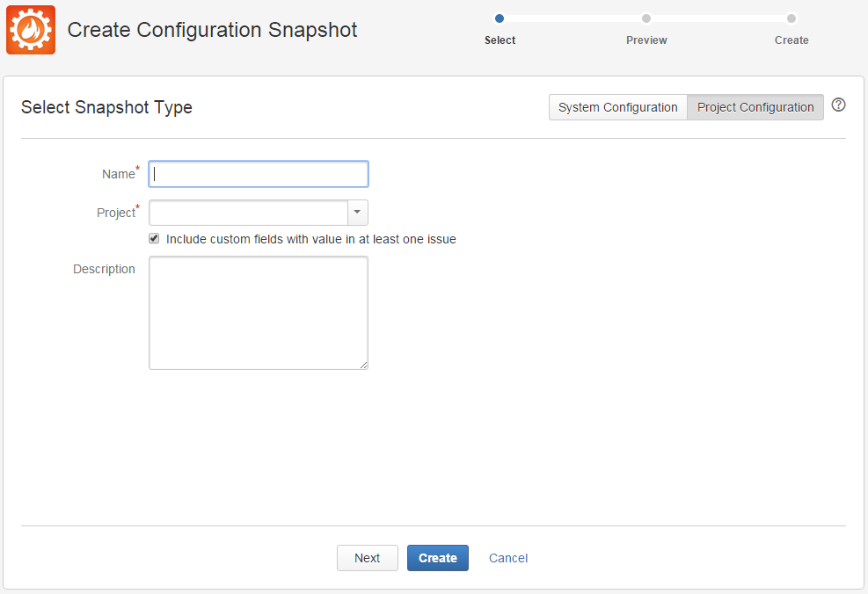The width and height of the screenshot is (868, 594).
Task: Click the orange gear flame app logo
Action: tap(31, 30)
